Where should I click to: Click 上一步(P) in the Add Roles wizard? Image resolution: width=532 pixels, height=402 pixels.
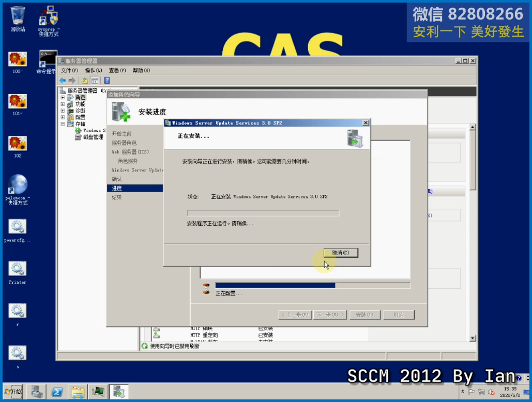tap(295, 315)
